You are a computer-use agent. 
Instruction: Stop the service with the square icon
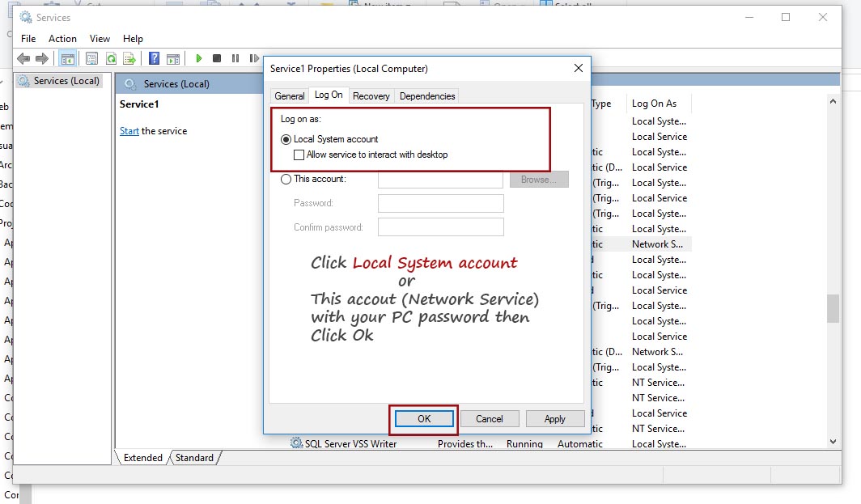pyautogui.click(x=217, y=58)
